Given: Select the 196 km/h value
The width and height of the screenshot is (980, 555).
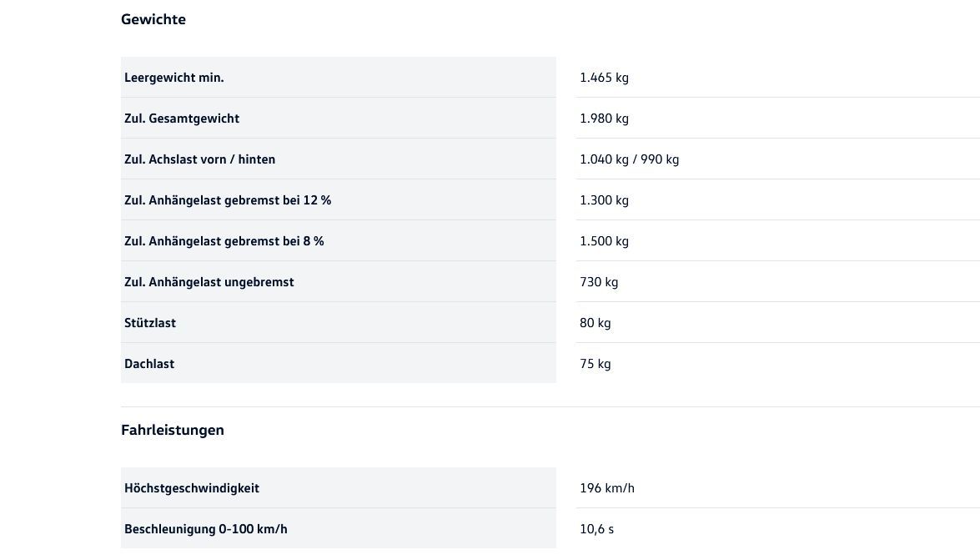Looking at the screenshot, I should [x=607, y=488].
